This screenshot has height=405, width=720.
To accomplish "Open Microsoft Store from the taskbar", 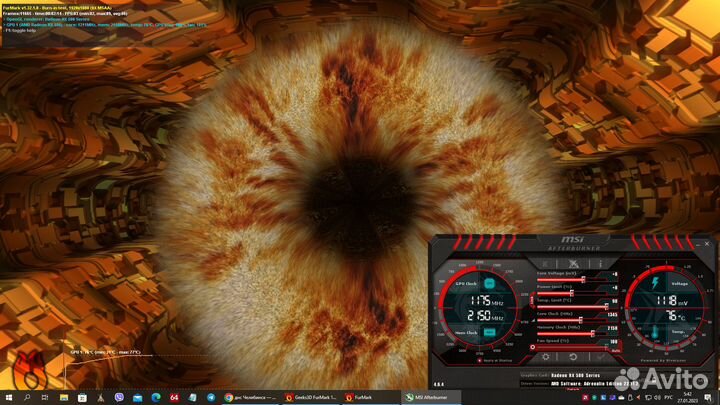I will pos(82,397).
